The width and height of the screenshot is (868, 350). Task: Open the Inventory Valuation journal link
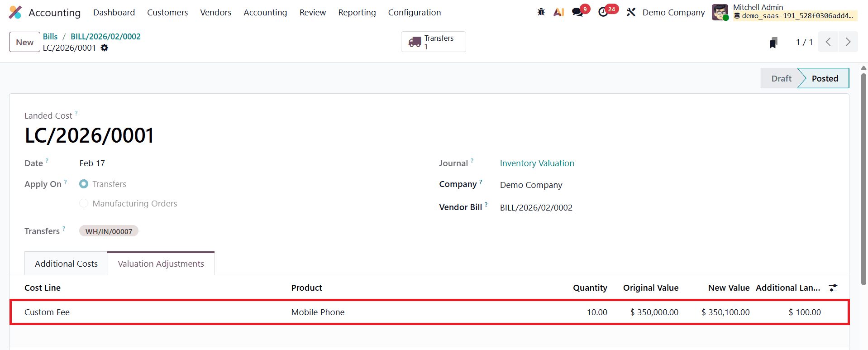tap(537, 163)
